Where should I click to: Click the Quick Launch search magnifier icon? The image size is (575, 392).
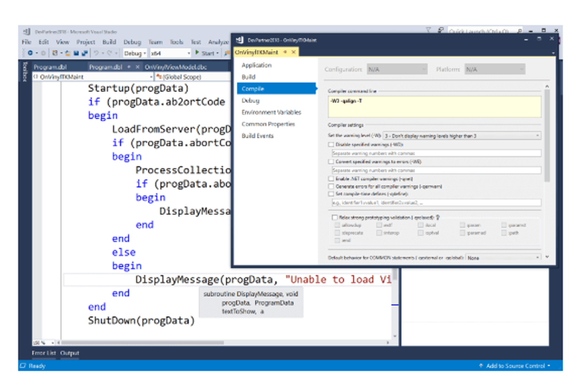(x=520, y=31)
